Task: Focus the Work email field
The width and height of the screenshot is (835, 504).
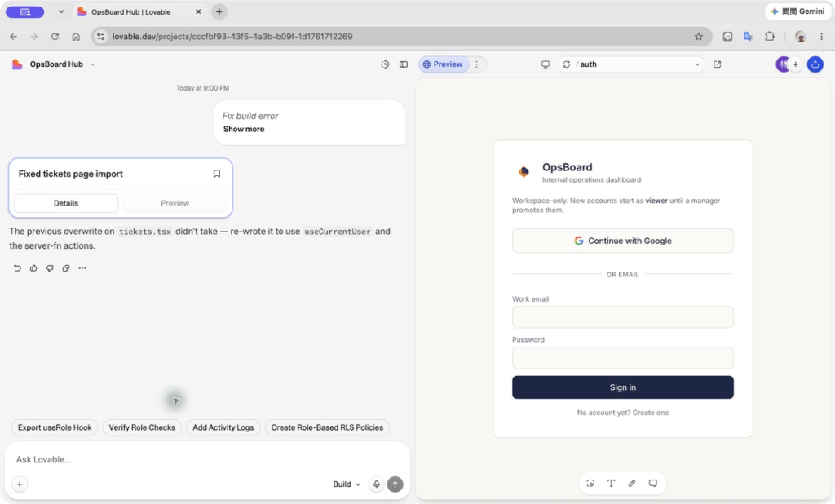Action: pyautogui.click(x=622, y=317)
